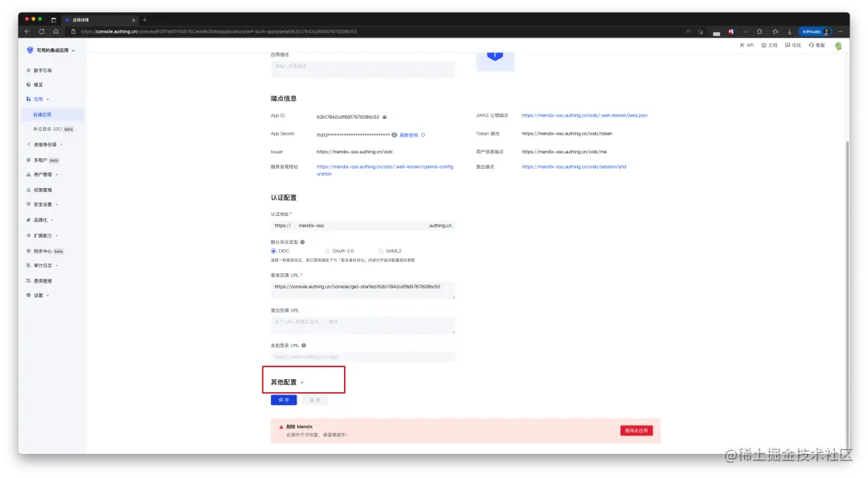
Task: Click the 登录回调 URL text area
Action: [x=362, y=290]
